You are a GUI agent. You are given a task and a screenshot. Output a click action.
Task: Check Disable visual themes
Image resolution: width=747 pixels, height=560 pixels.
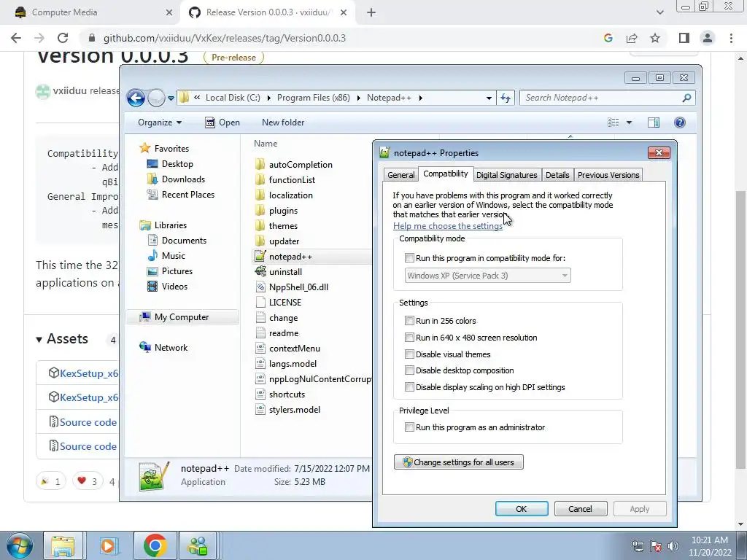tap(409, 354)
